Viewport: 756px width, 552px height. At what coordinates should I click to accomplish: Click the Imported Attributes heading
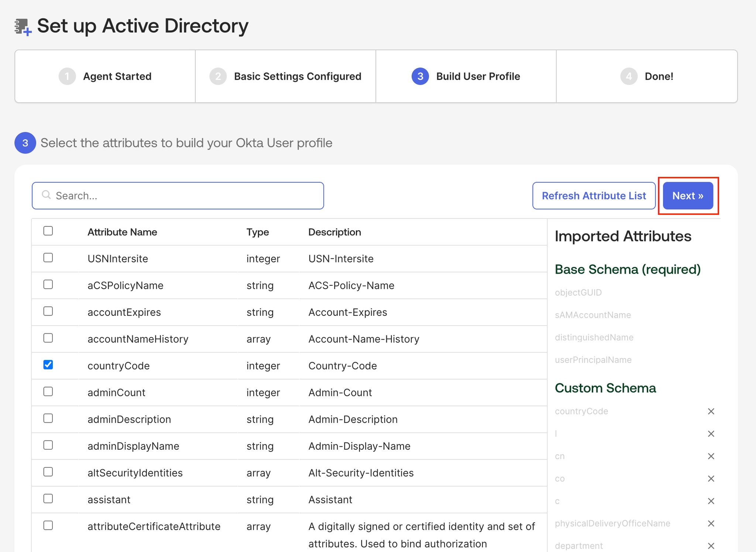click(623, 236)
